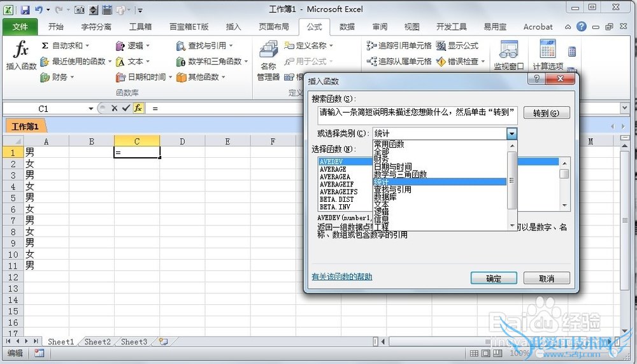Click the dialog help question mark button
Image resolution: width=637 pixels, height=364 pixels.
(x=536, y=79)
